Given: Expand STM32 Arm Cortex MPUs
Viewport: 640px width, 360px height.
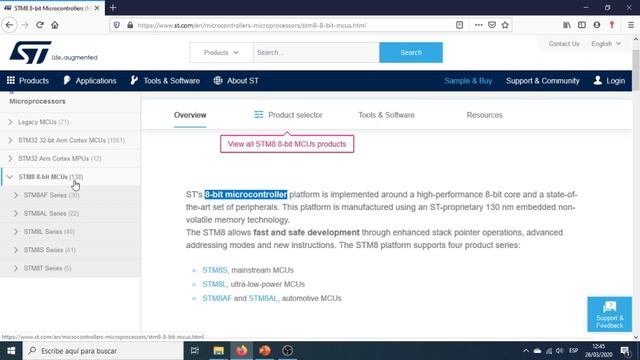Looking at the screenshot, I should [10, 158].
